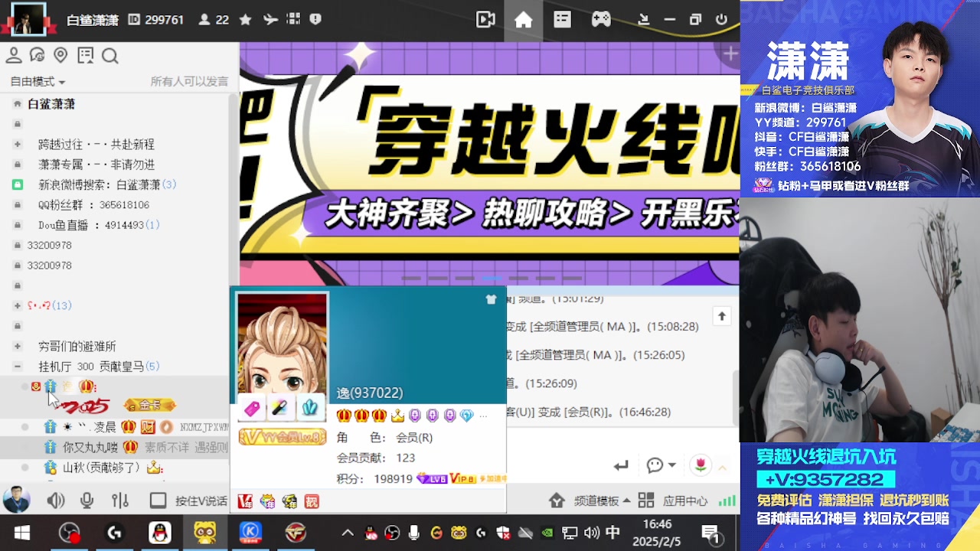Screen dimensions: 980x551
Task: Click the YY会员Lv.8 membership badge
Action: [283, 437]
